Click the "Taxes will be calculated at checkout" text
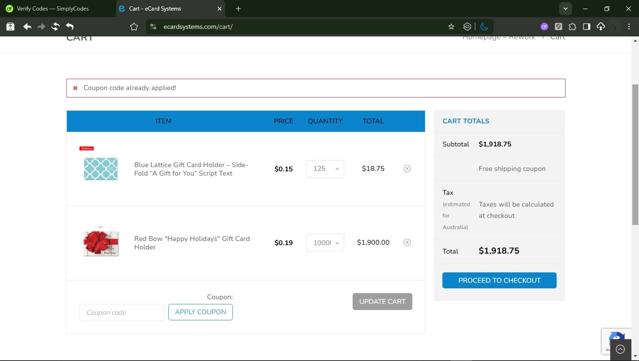 coord(516,210)
